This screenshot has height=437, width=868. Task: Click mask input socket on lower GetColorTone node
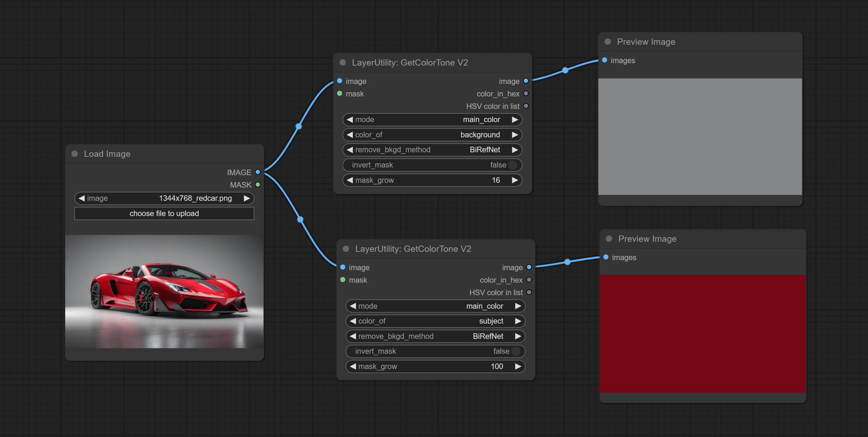pyautogui.click(x=343, y=280)
